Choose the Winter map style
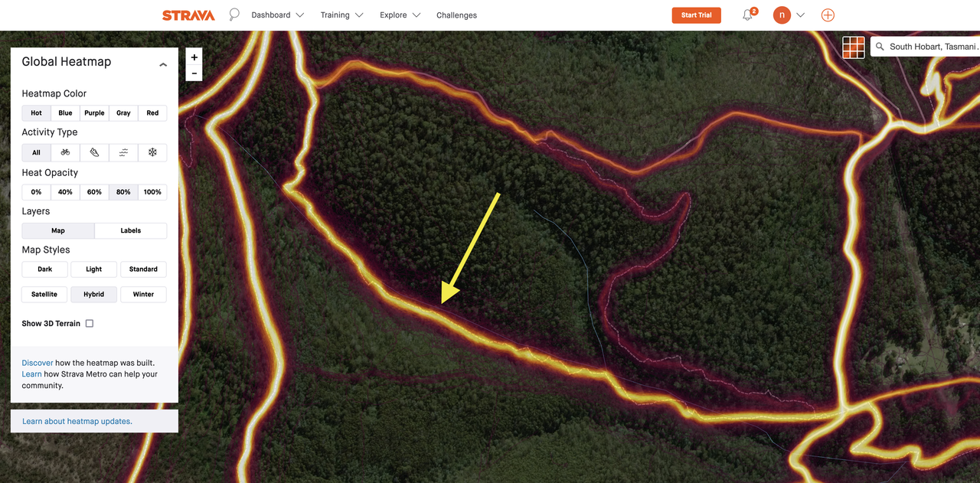Viewport: 980px width, 483px height. (143, 294)
